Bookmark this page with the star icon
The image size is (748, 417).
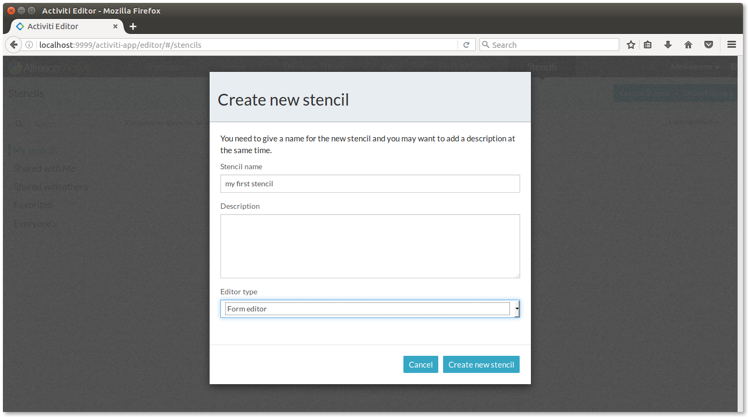(x=631, y=45)
